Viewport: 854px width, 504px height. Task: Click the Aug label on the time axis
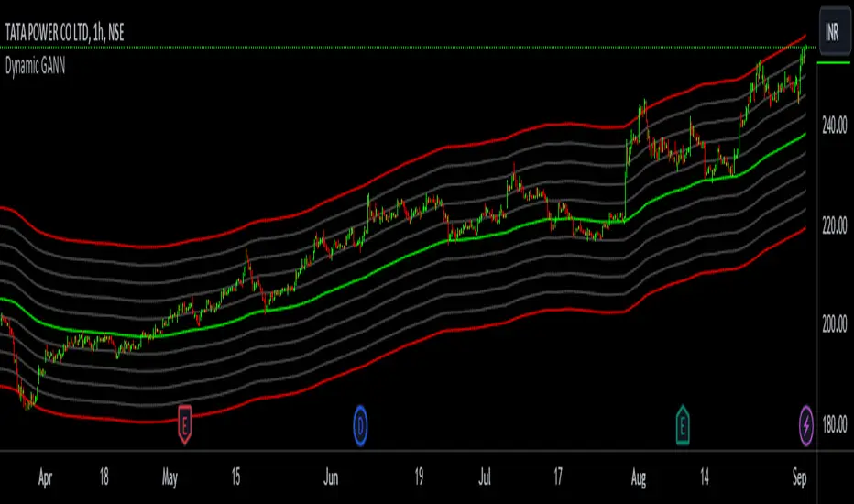[x=639, y=478]
